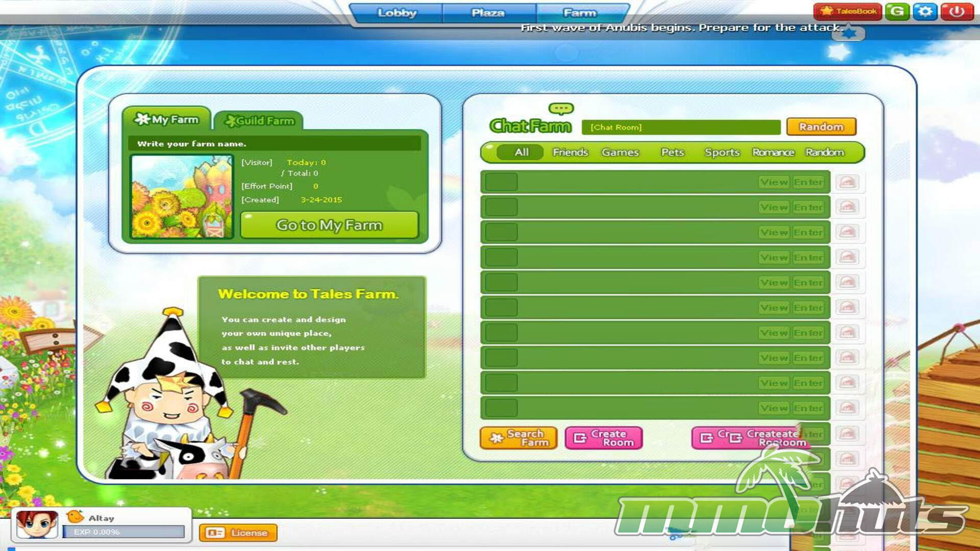980x551 pixels.
Task: Click the last chat room row's house icon
Action: [x=847, y=408]
